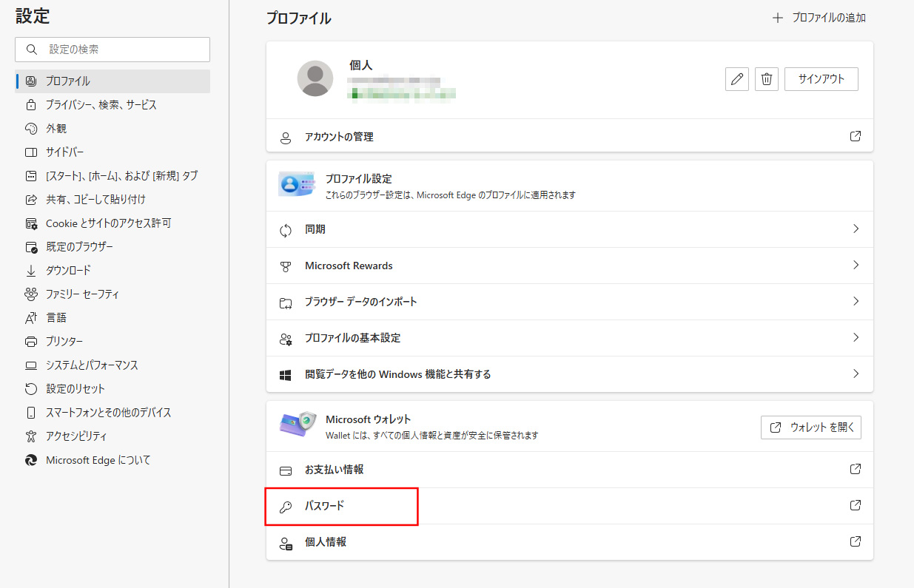
Task: Click the profile avatar picture
Action: click(x=315, y=78)
